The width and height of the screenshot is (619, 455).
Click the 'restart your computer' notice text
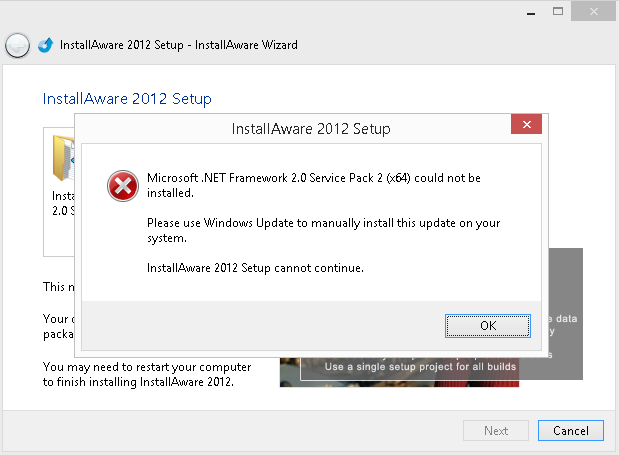pyautogui.click(x=147, y=374)
